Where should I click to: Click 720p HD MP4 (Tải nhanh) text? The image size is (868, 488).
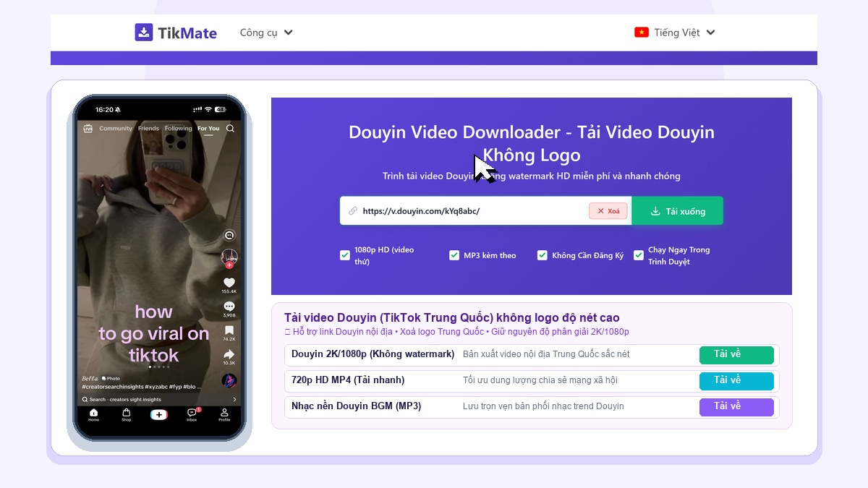click(348, 380)
